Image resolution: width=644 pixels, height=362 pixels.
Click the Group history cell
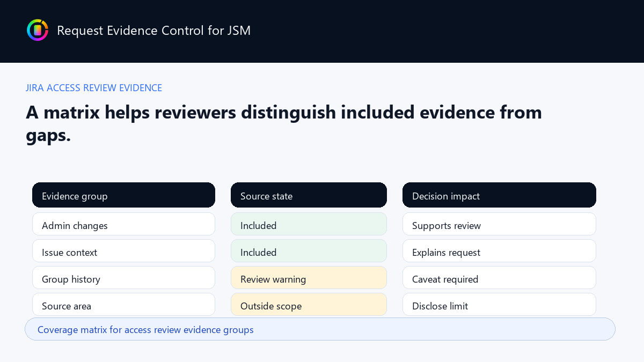click(123, 278)
